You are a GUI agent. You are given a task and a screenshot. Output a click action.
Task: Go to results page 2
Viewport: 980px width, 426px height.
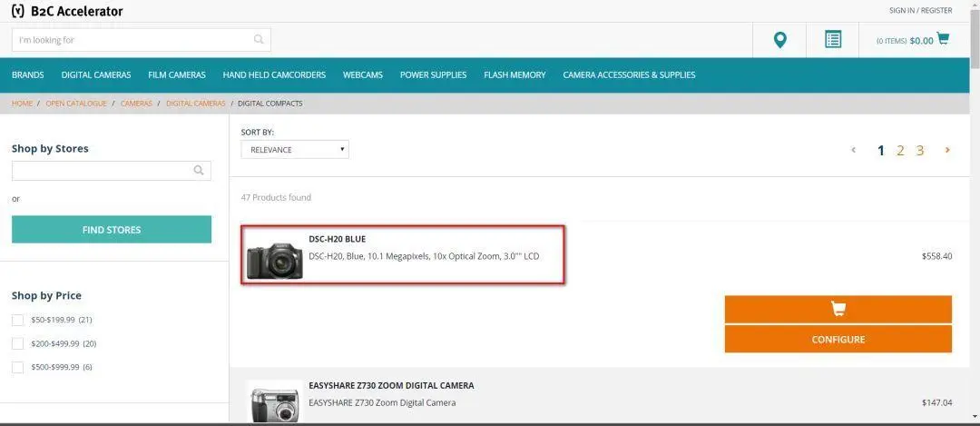coord(900,150)
